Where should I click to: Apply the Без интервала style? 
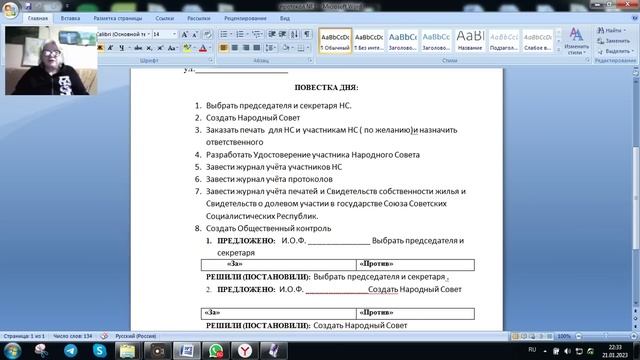(369, 41)
